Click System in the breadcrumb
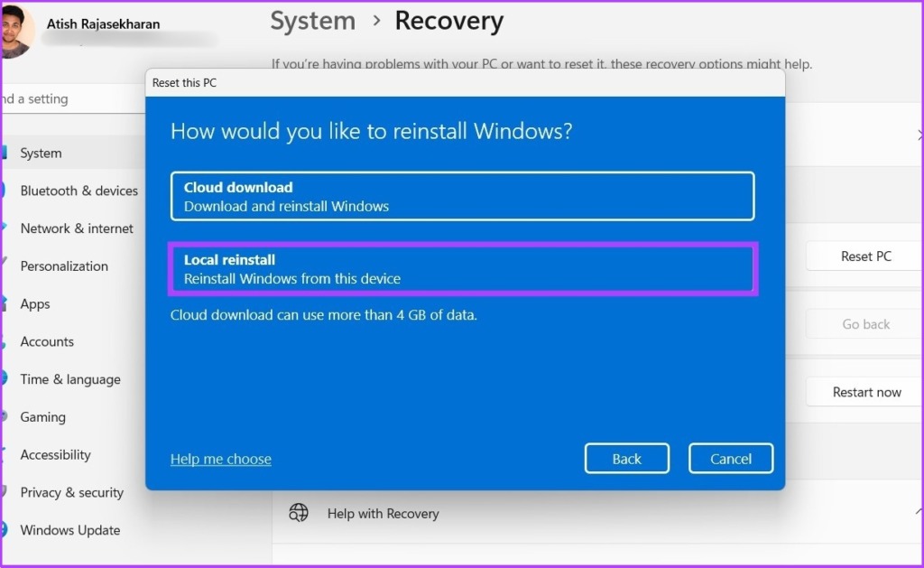This screenshot has height=568, width=924. [x=313, y=21]
